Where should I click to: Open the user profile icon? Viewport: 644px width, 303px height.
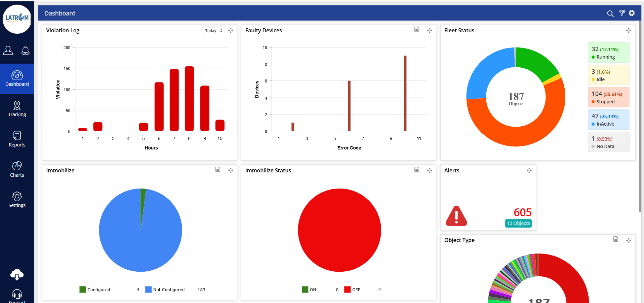[8, 50]
